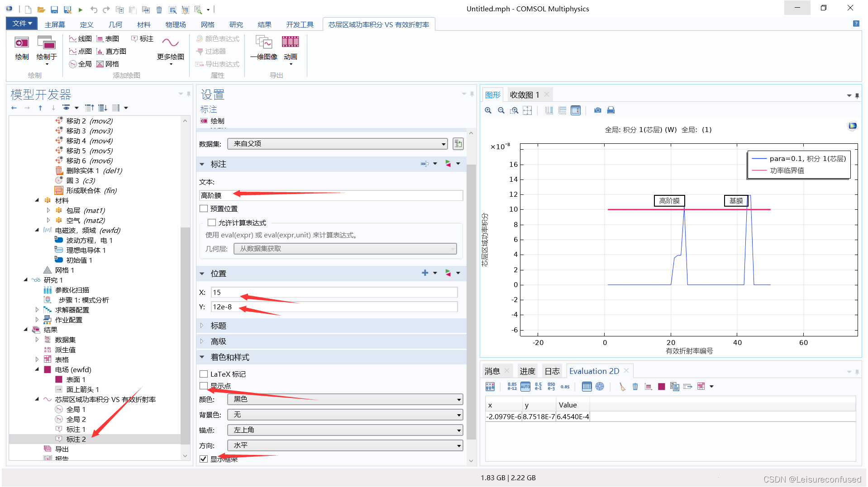The image size is (868, 487).
Task: Click the go to source icon beside 数据集
Action: (458, 144)
